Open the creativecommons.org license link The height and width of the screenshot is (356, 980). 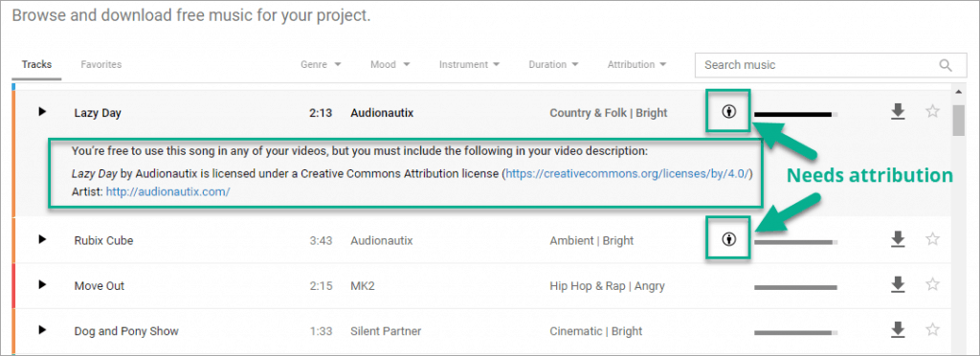click(x=628, y=173)
